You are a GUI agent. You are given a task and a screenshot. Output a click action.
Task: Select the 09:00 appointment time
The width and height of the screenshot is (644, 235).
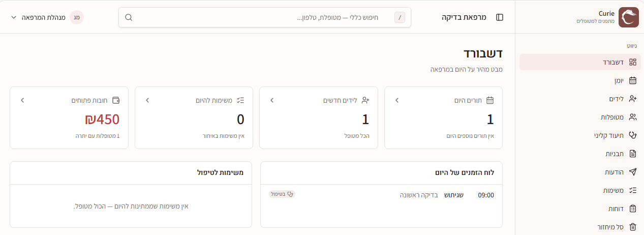[486, 195]
